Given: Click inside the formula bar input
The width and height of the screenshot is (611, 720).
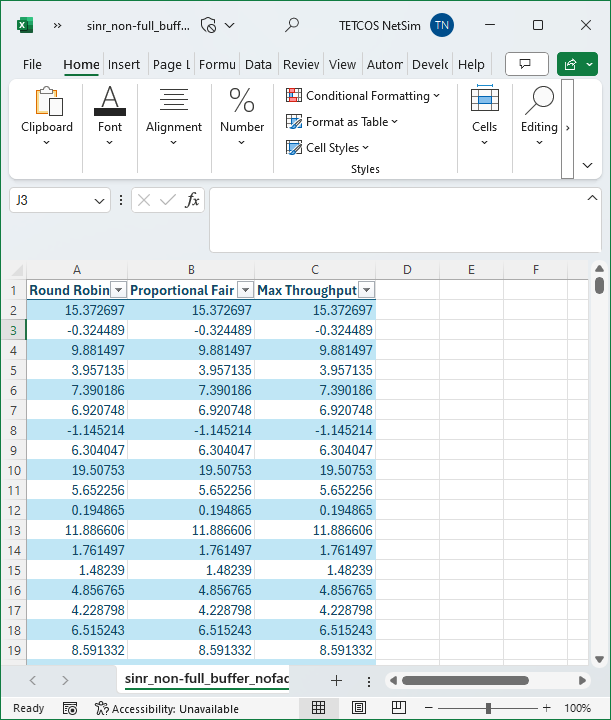Looking at the screenshot, I should coord(397,219).
